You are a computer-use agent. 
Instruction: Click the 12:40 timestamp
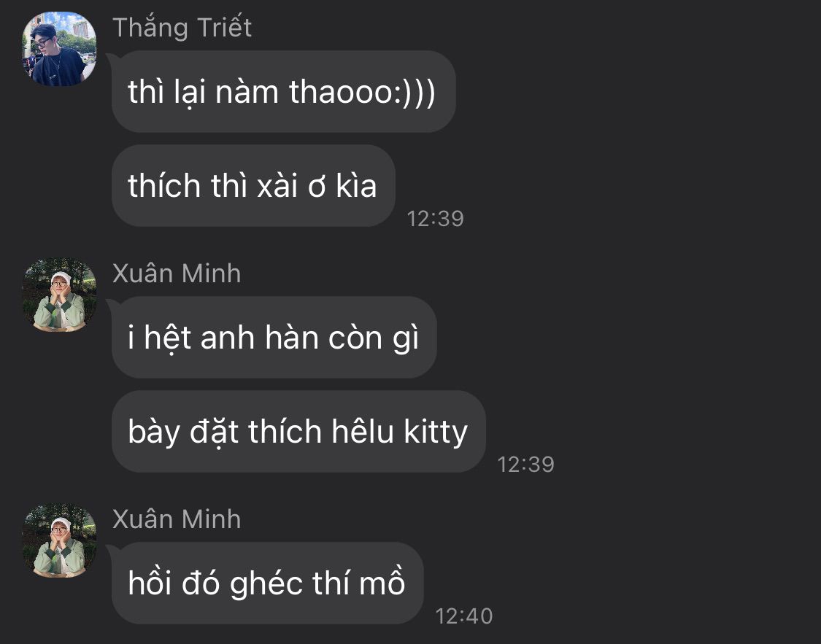(464, 616)
